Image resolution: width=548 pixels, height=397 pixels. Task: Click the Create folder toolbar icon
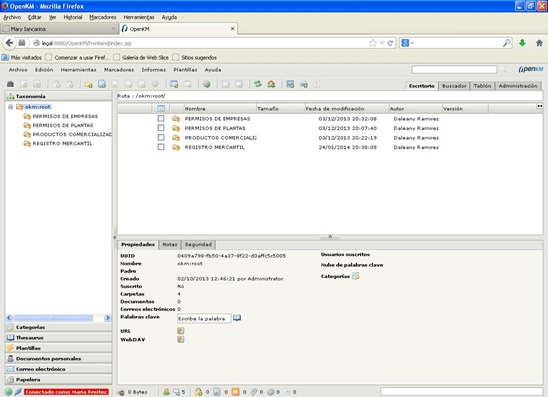click(x=88, y=84)
